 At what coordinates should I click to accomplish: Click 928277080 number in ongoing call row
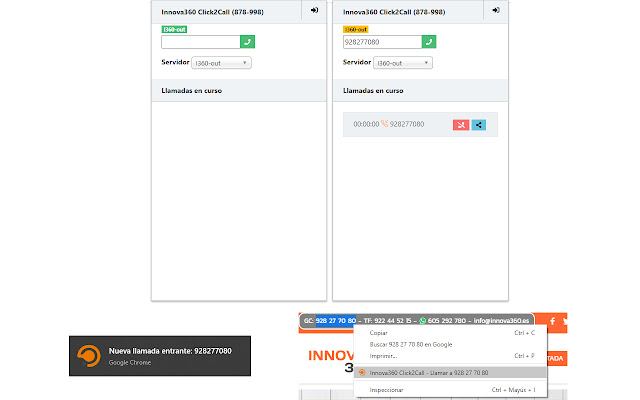[407, 124]
